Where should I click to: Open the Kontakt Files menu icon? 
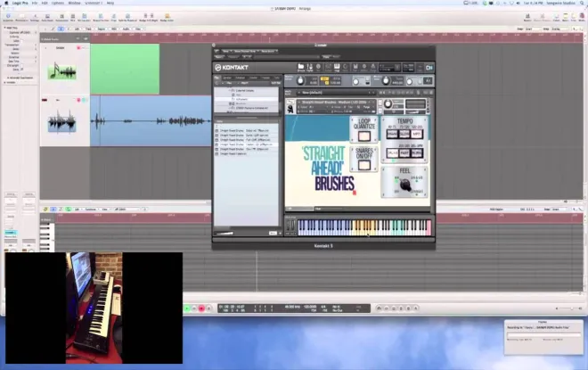click(x=355, y=67)
